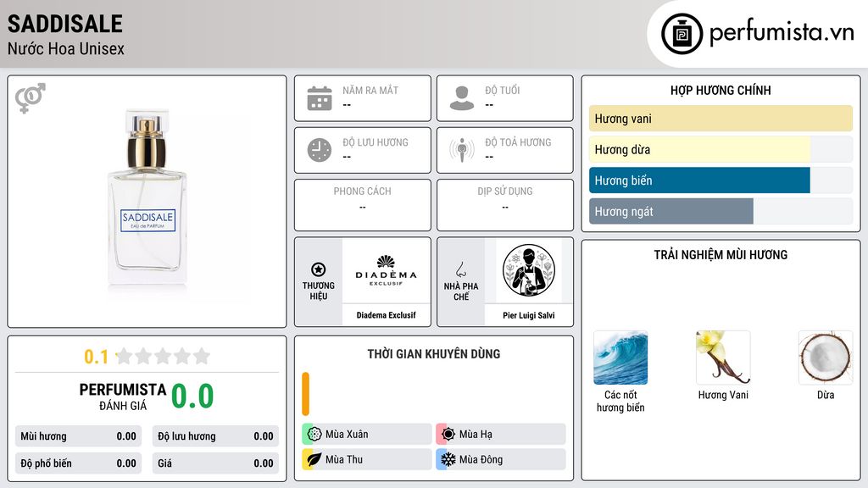
Task: Click the Độ lưu hương 0.00 score row
Action: tap(215, 436)
